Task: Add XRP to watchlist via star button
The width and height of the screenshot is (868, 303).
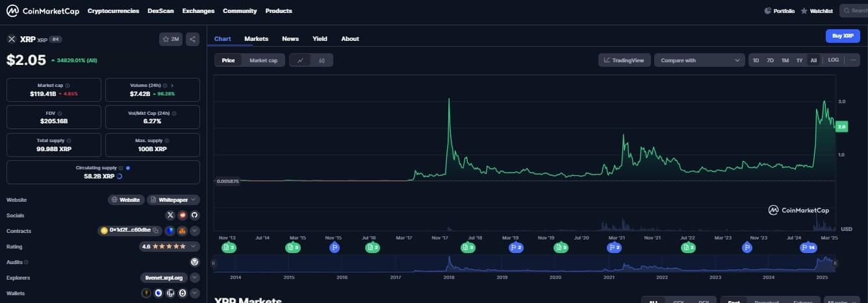Action: [x=171, y=39]
